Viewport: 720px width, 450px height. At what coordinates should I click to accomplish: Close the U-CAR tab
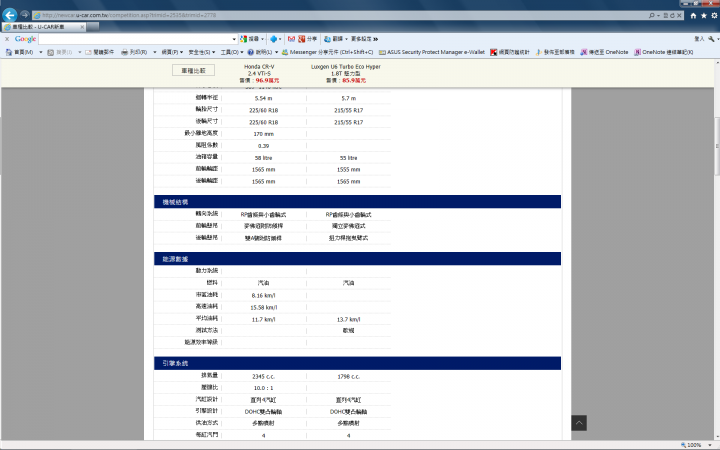(82, 27)
